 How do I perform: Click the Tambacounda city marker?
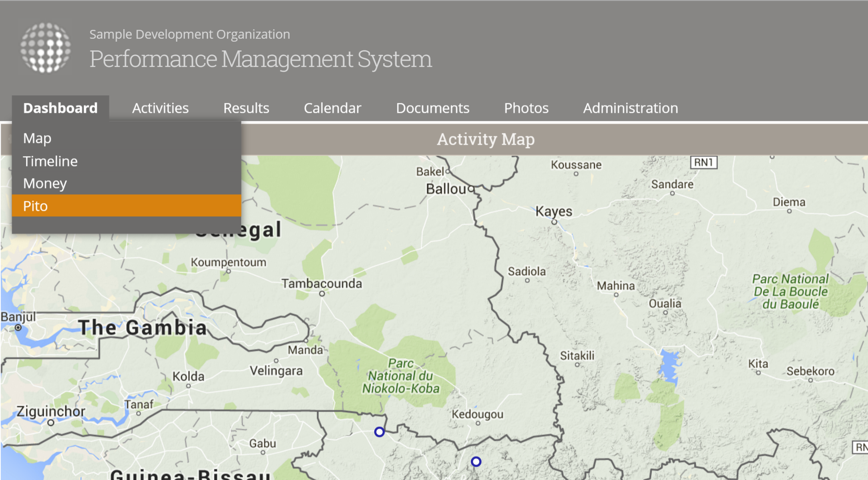click(x=322, y=293)
